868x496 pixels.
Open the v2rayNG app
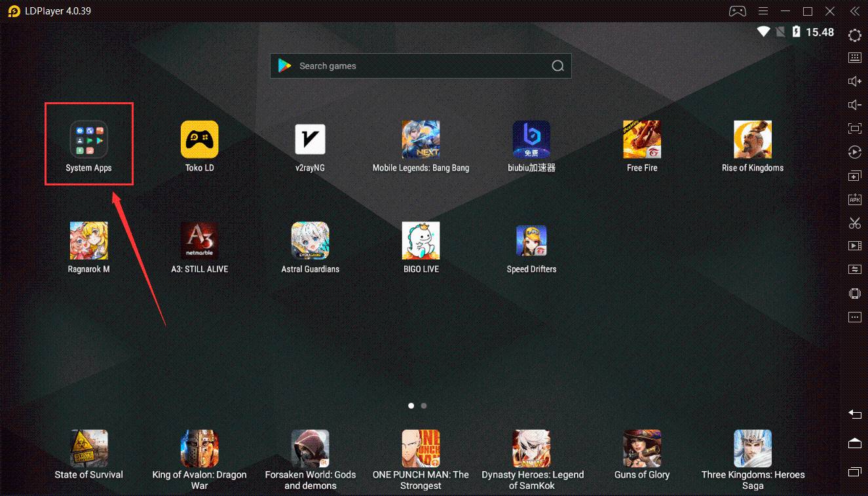point(310,139)
